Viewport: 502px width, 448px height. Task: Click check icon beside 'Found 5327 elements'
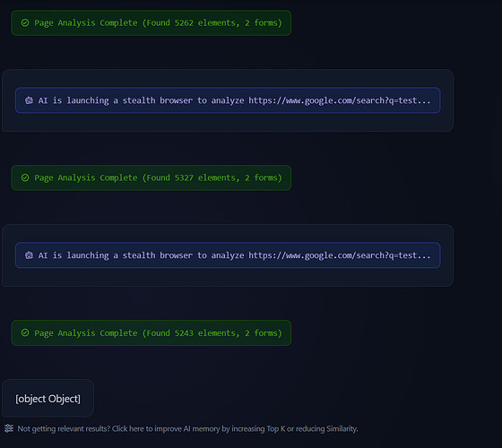pos(25,177)
